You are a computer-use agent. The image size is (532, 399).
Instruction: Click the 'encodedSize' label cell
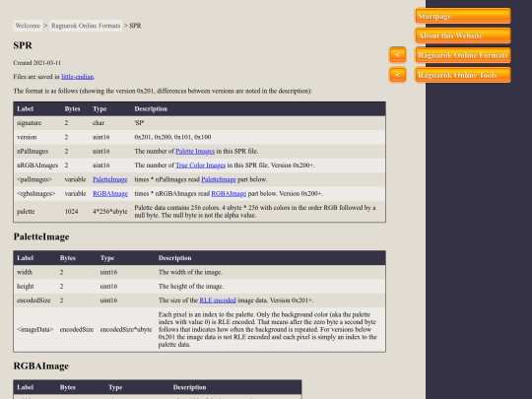33,300
